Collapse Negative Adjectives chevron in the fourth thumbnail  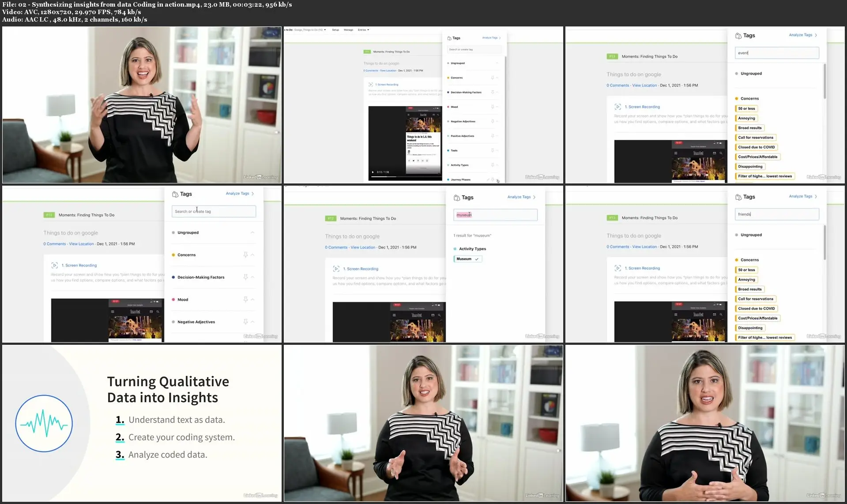tap(252, 322)
